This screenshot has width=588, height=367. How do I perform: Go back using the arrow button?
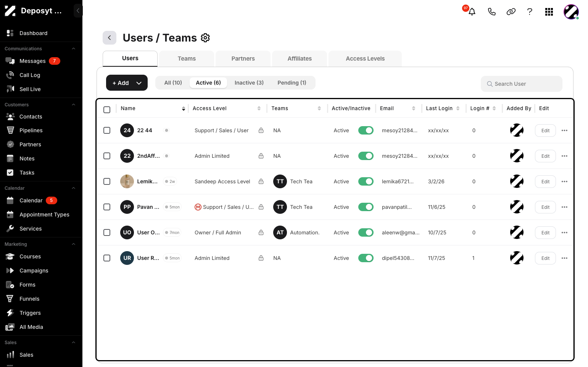pyautogui.click(x=110, y=38)
